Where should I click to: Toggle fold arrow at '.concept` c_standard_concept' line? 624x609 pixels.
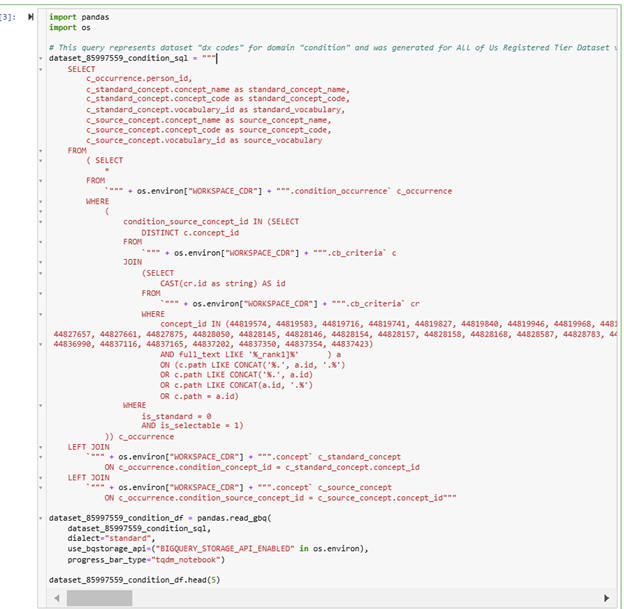(41, 457)
